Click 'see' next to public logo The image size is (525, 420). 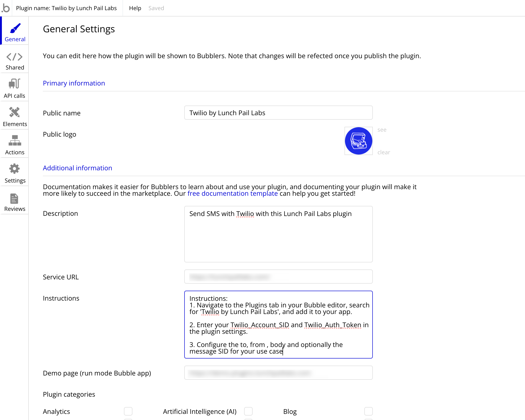click(x=381, y=130)
